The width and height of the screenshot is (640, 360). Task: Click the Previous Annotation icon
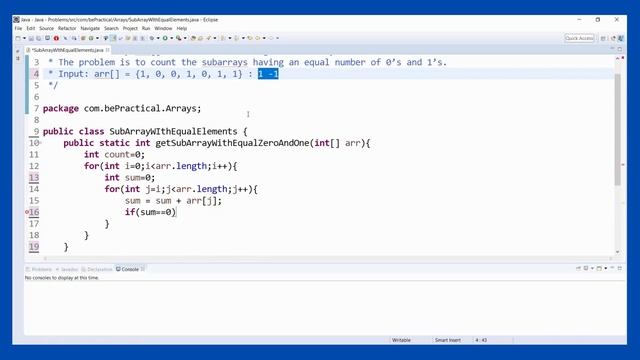click(236, 38)
